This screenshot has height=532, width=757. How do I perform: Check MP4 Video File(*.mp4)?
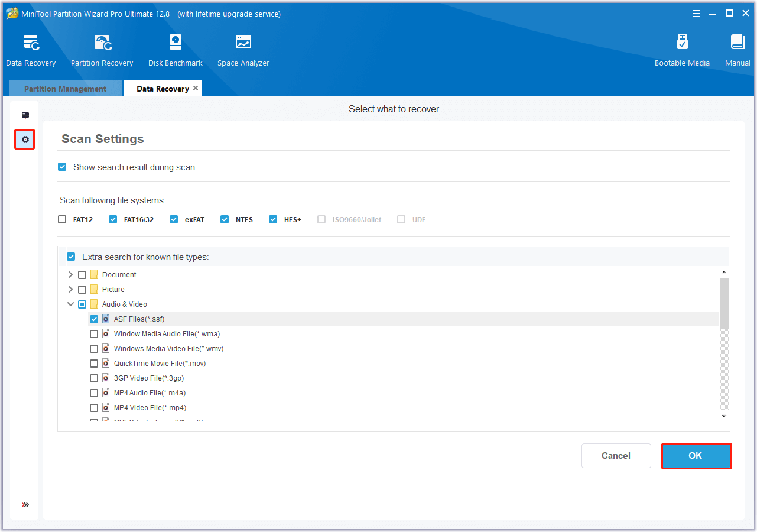tap(94, 407)
